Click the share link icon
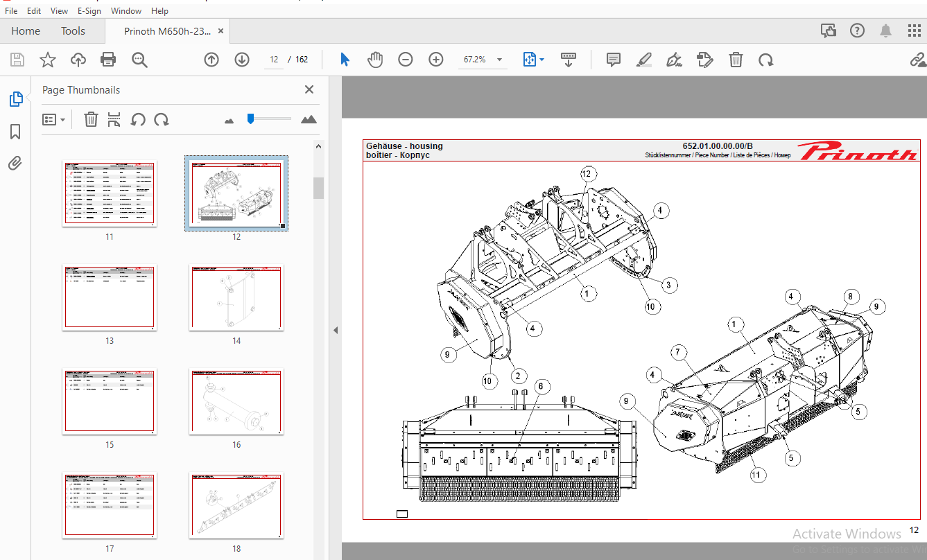Screen dimensions: 927x560 (918, 60)
